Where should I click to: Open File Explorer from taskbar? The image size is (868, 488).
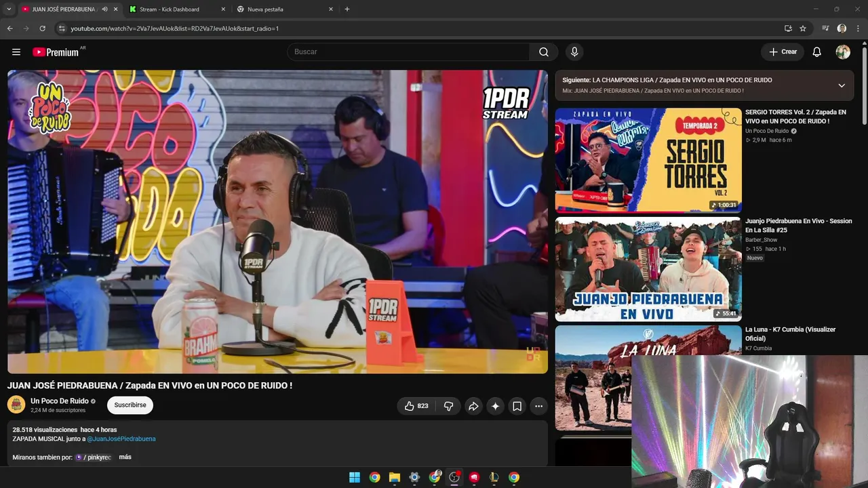(x=395, y=477)
